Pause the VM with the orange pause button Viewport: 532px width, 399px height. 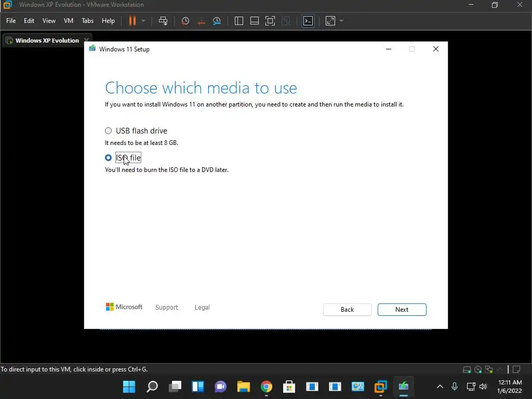[x=132, y=21]
